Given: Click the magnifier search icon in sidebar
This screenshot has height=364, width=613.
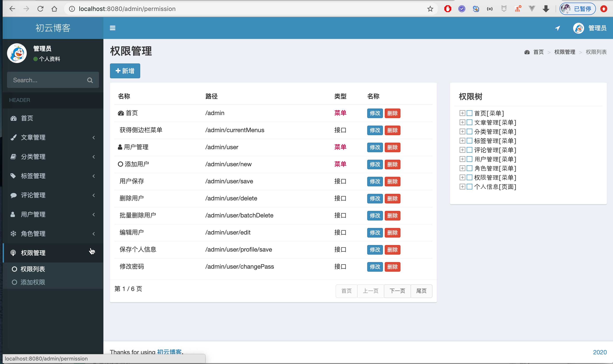Looking at the screenshot, I should pyautogui.click(x=90, y=80).
